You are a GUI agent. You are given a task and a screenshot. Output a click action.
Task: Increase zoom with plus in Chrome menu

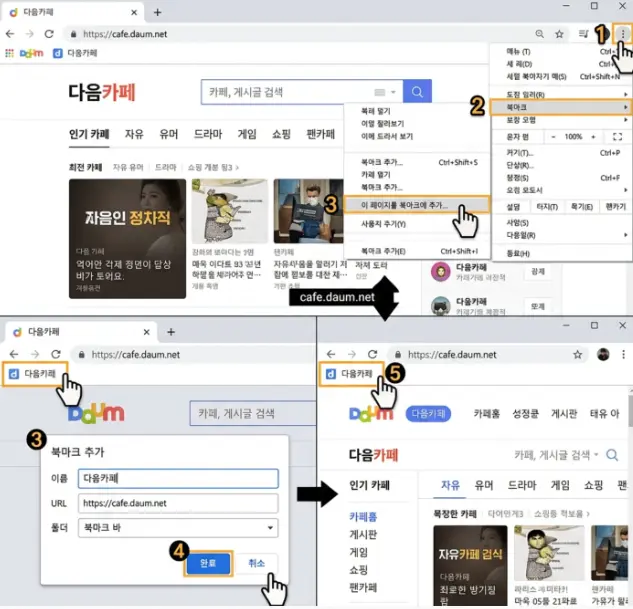point(593,137)
